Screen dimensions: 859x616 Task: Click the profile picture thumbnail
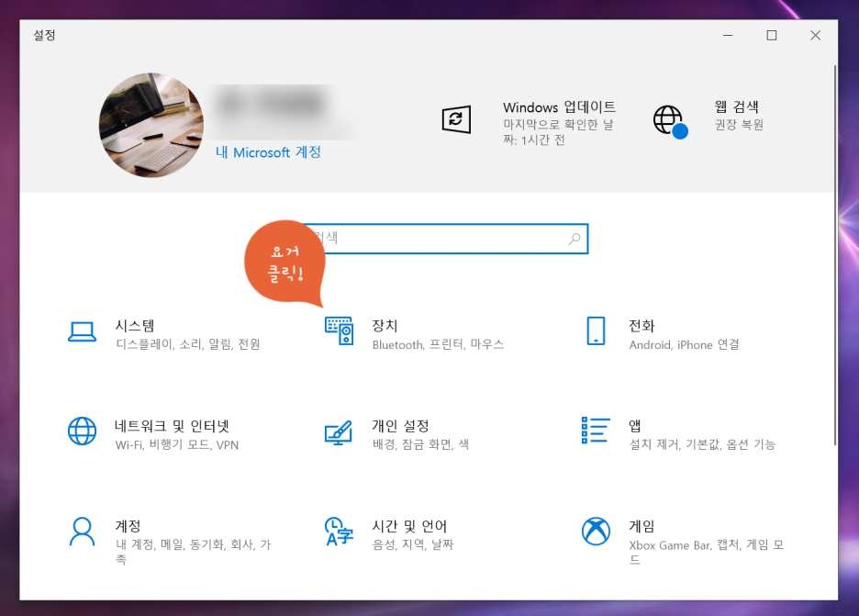click(151, 125)
